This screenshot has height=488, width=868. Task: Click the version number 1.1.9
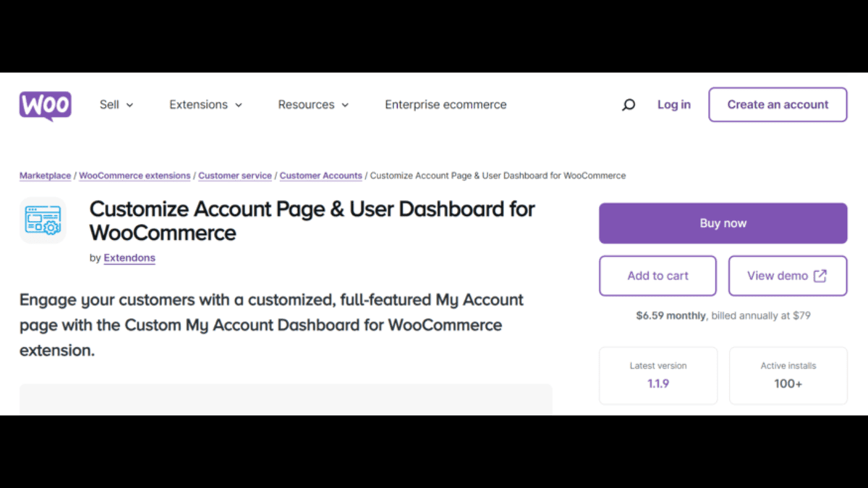pyautogui.click(x=658, y=384)
